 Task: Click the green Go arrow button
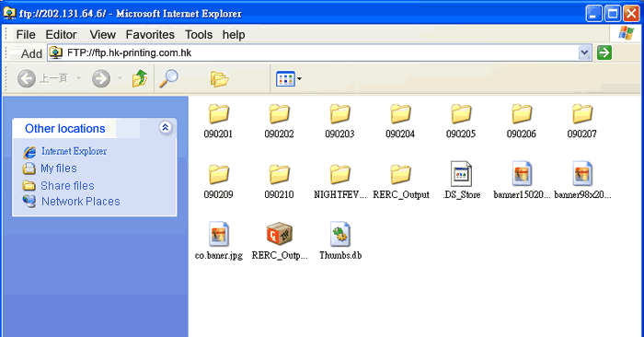click(604, 52)
